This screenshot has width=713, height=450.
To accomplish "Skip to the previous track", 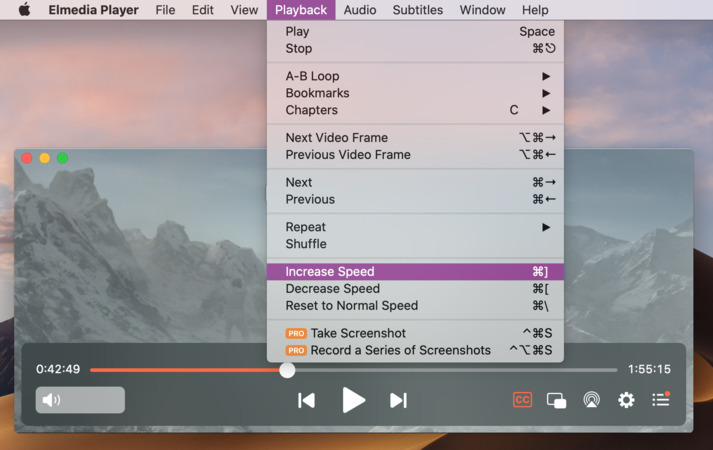I will 307,400.
